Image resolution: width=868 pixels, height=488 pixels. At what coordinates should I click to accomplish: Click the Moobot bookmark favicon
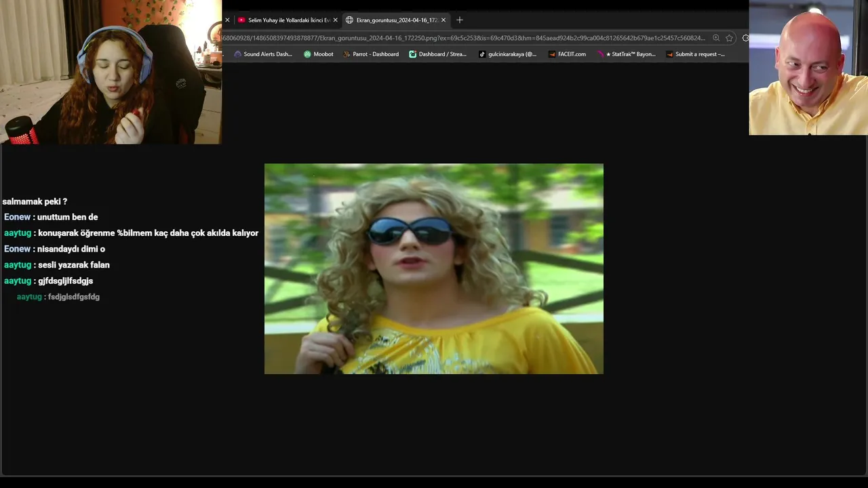307,54
